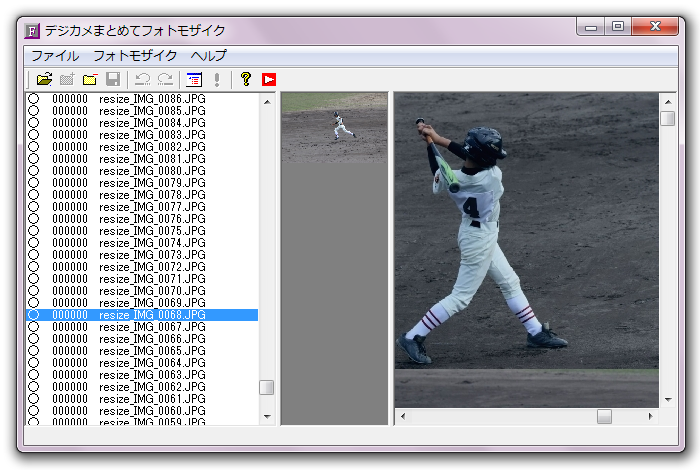Click the large batter preview image
The width and height of the screenshot is (700, 470).
526,250
